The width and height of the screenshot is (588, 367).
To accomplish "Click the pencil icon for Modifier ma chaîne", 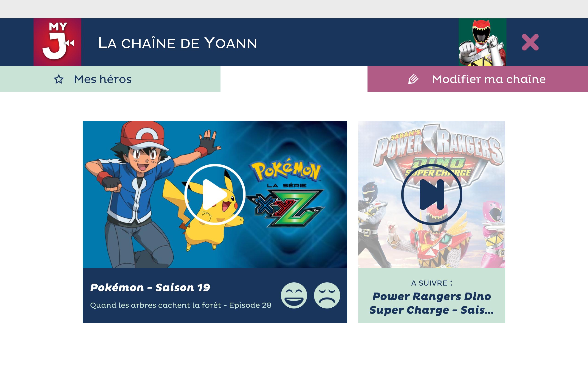I will [413, 79].
